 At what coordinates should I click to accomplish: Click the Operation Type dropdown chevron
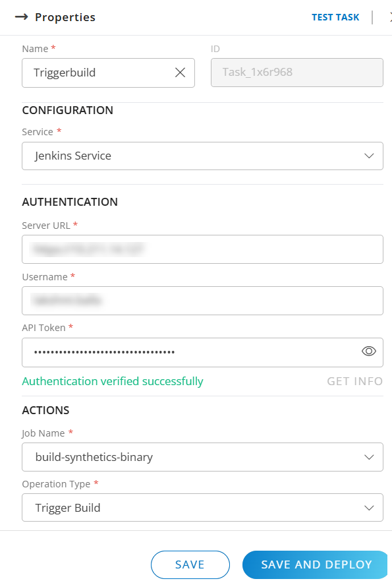click(370, 507)
